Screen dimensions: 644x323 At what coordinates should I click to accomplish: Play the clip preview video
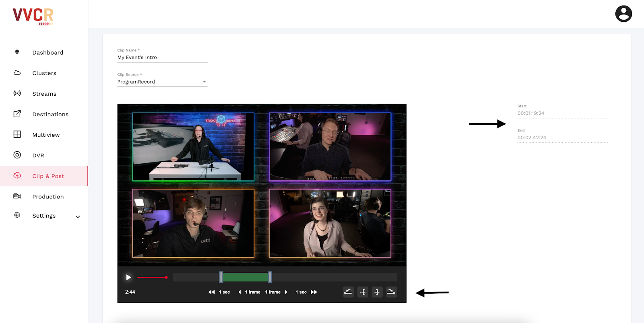click(128, 277)
